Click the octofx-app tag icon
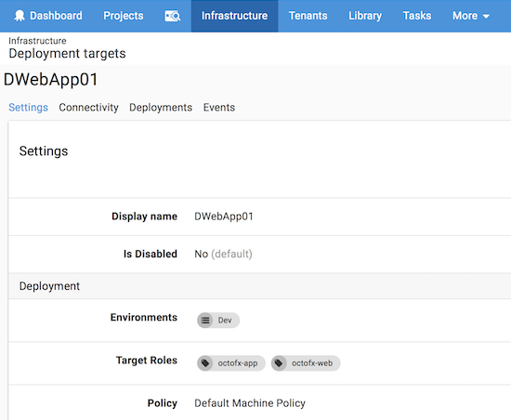 (x=205, y=363)
